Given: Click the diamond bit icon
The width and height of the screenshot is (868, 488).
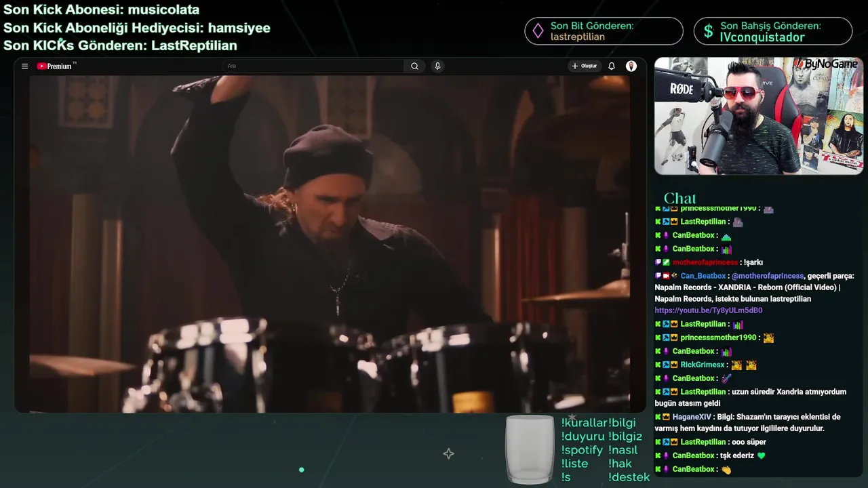Looking at the screenshot, I should [x=538, y=31].
